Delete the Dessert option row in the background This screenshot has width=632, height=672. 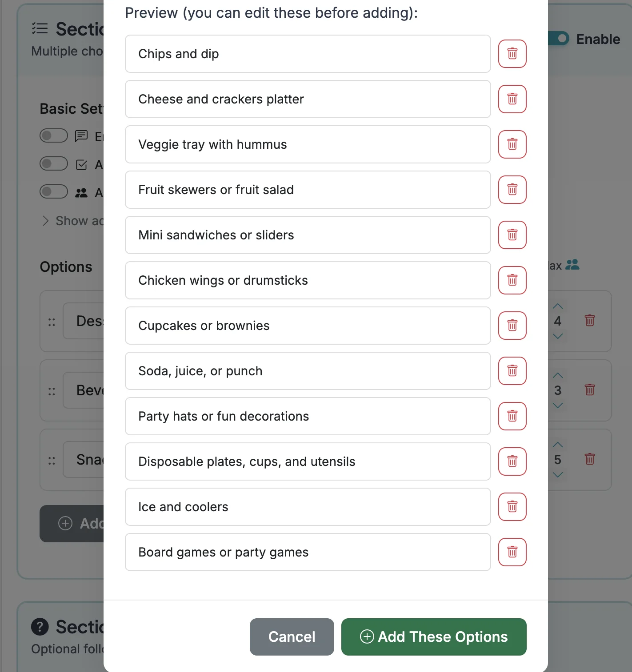(589, 321)
